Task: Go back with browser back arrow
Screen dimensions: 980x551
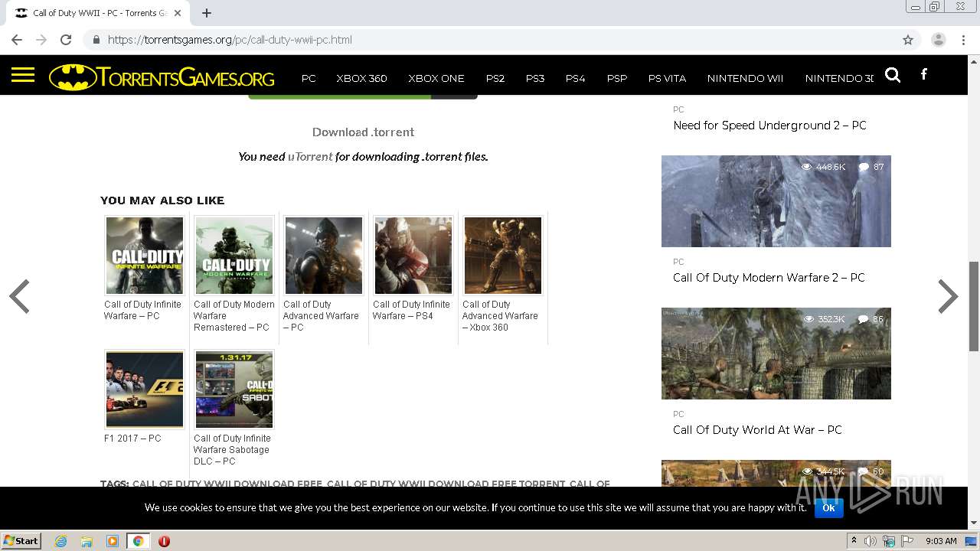Action: coord(17,40)
